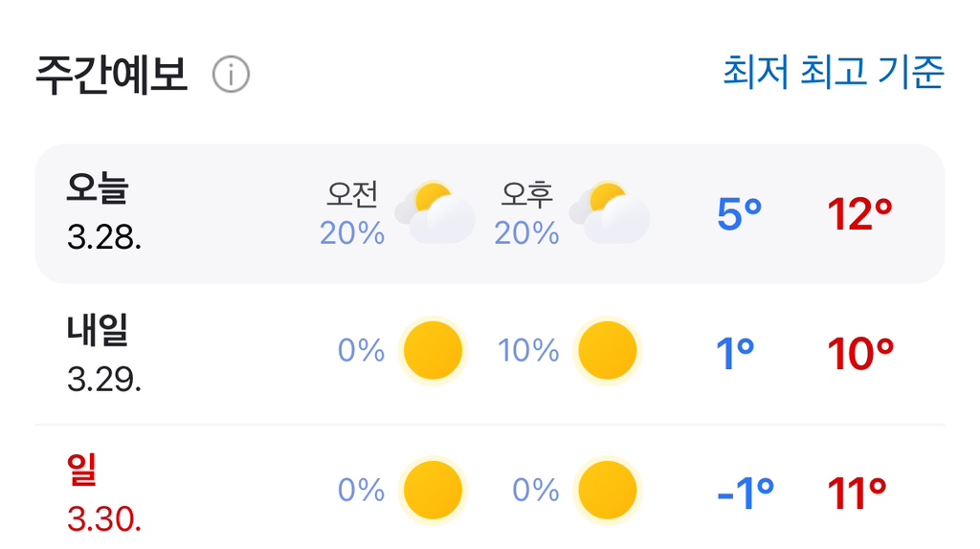
Task: Click today's afternoon partly cloudy icon
Action: point(611,212)
